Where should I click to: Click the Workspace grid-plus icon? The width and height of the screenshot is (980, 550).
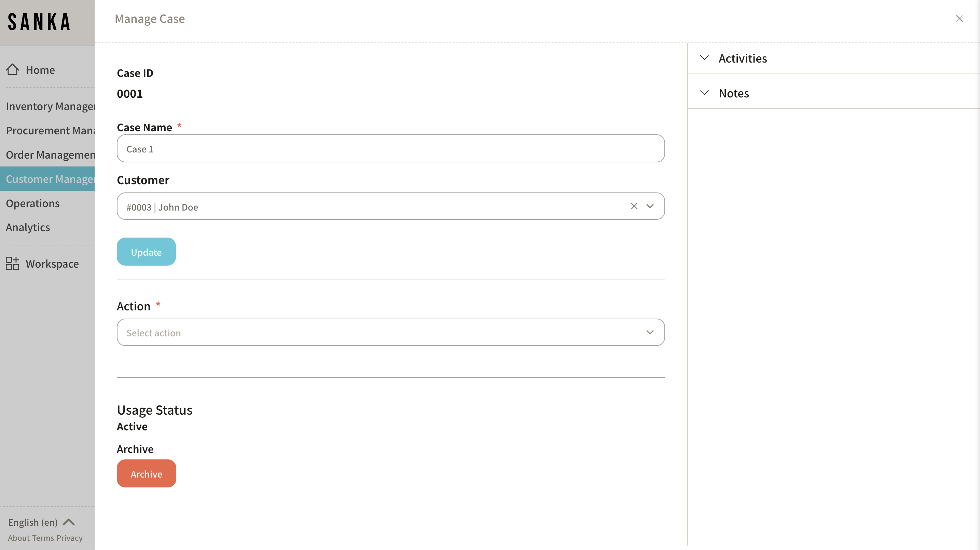(13, 264)
